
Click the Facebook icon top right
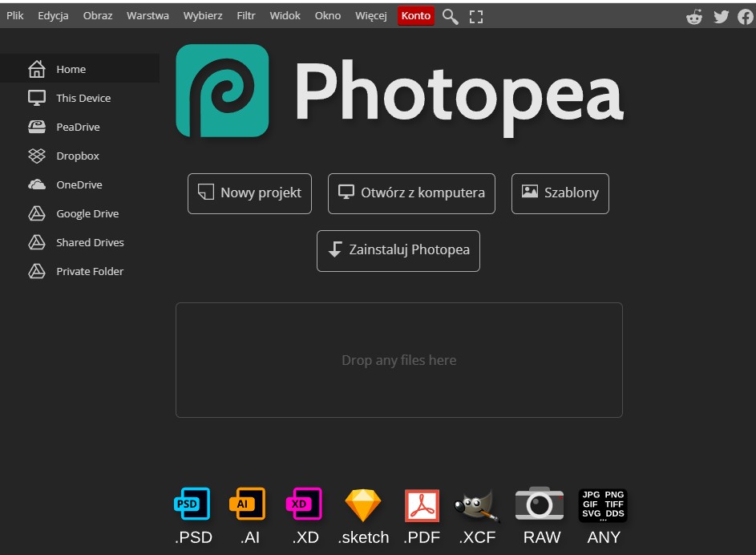(746, 16)
